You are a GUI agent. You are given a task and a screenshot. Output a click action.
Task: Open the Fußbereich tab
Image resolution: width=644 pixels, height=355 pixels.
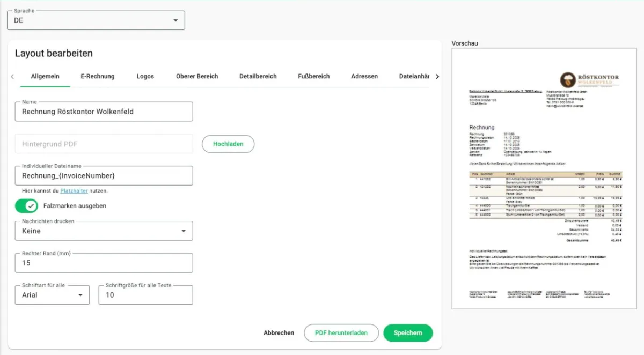pyautogui.click(x=314, y=76)
